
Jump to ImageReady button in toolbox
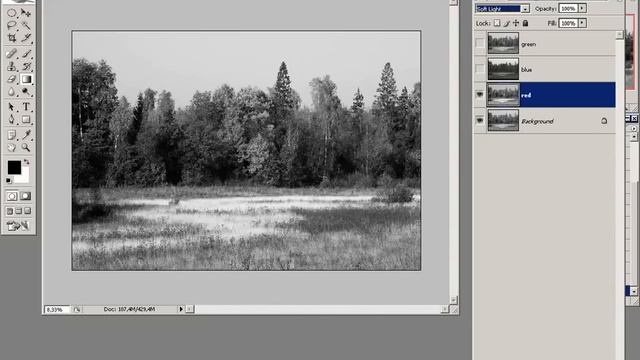tap(18, 225)
